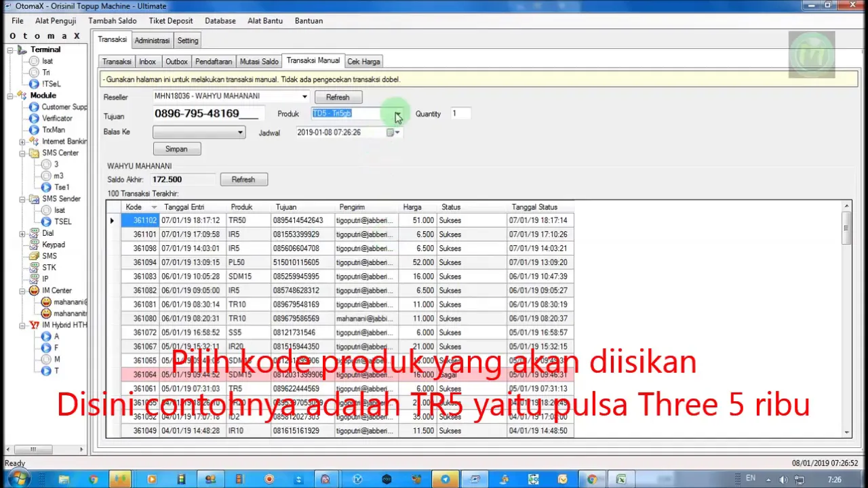This screenshot has height=488, width=868.
Task: Select the Tse1 SMS center icon
Action: tap(46, 188)
